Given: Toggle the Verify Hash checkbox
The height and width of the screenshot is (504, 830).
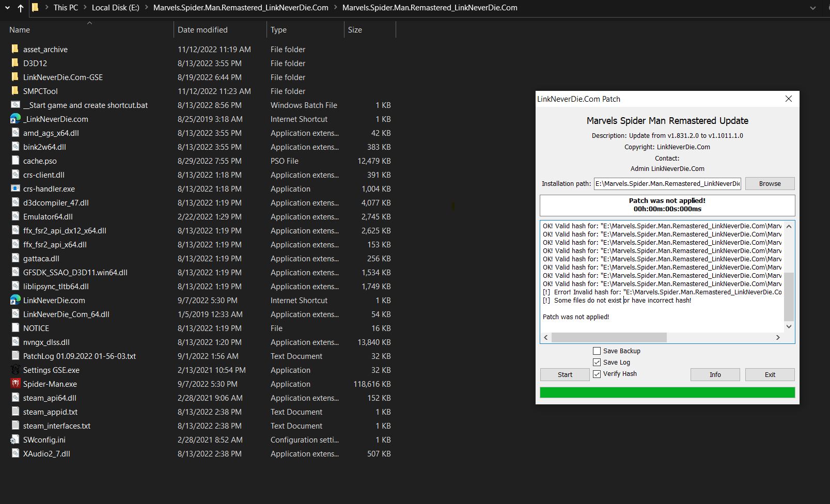Looking at the screenshot, I should [x=597, y=374].
